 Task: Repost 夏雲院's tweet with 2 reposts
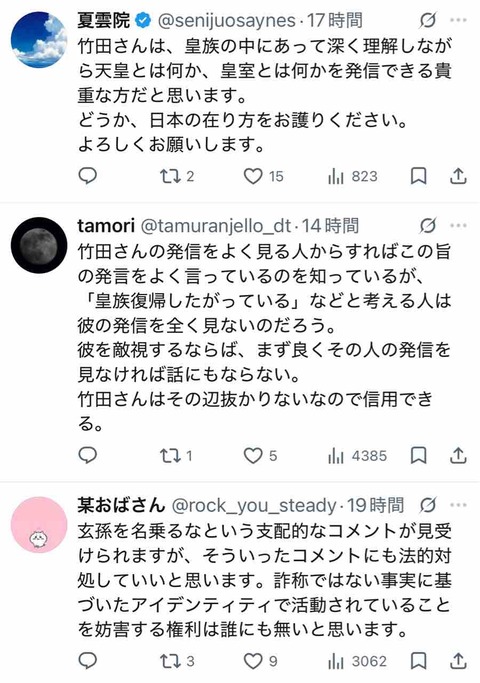(x=177, y=176)
